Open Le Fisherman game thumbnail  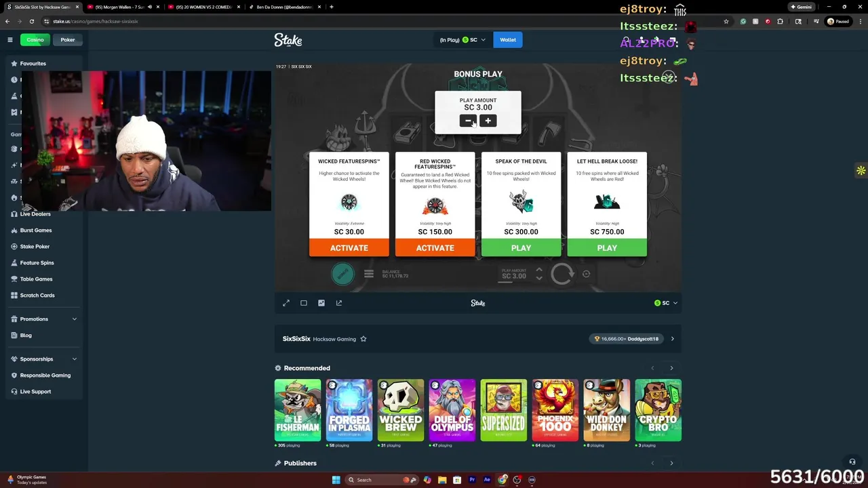tap(298, 410)
